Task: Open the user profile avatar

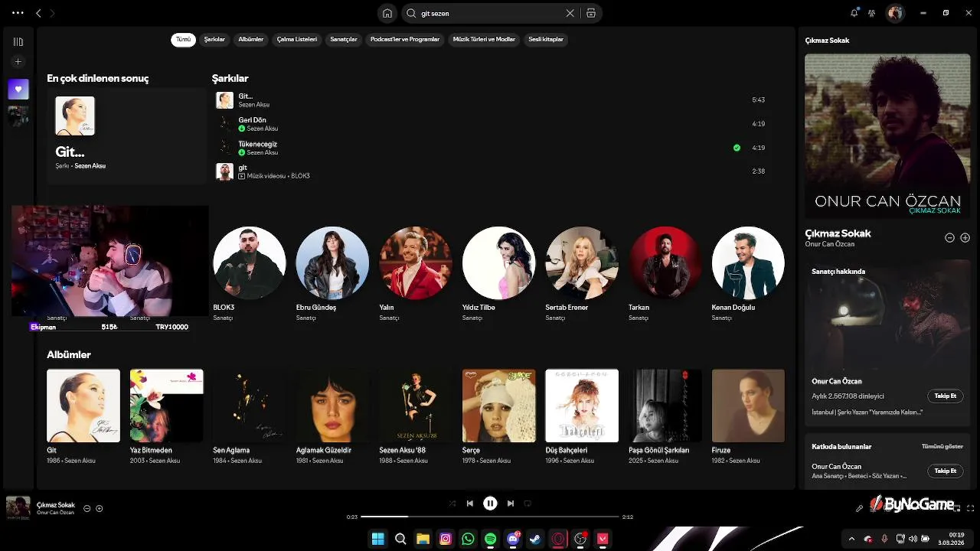Action: (x=895, y=13)
